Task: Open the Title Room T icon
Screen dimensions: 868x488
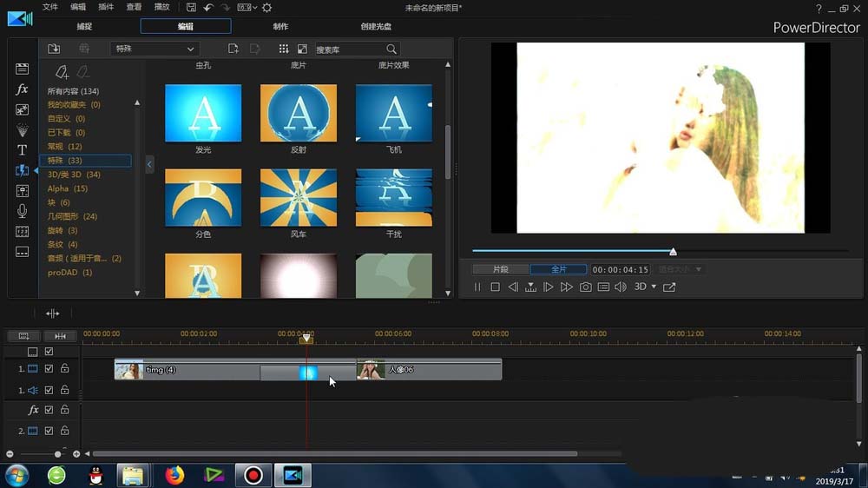Action: point(23,150)
